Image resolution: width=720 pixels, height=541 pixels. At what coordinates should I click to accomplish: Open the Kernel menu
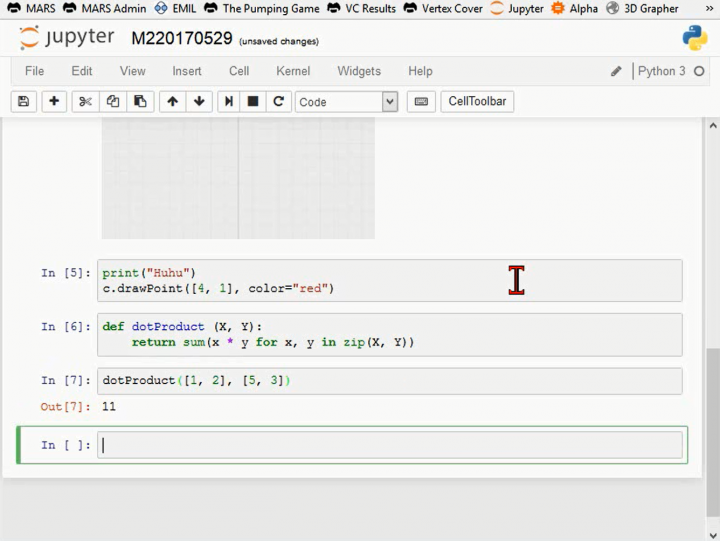293,71
